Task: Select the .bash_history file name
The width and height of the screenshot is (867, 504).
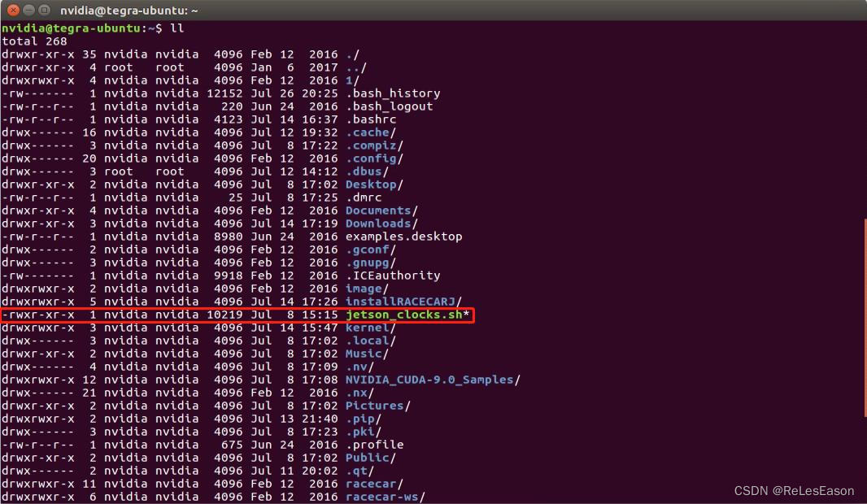Action: tap(393, 93)
